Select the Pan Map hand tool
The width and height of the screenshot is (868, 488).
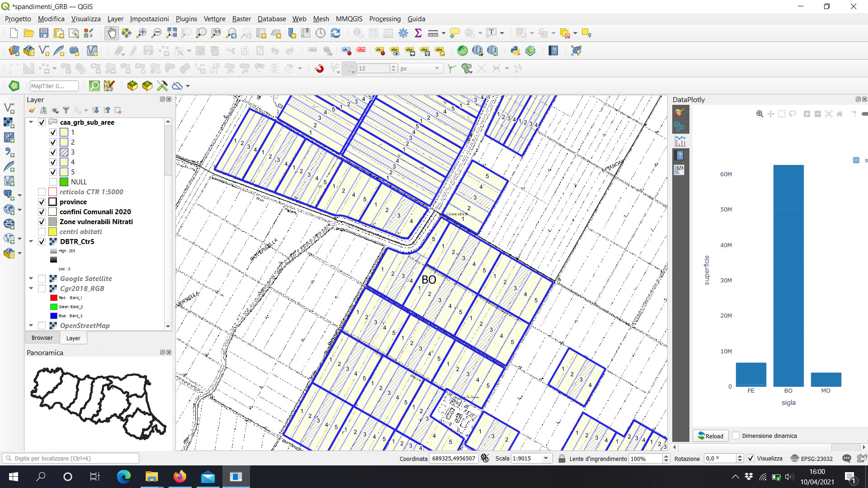click(x=111, y=33)
